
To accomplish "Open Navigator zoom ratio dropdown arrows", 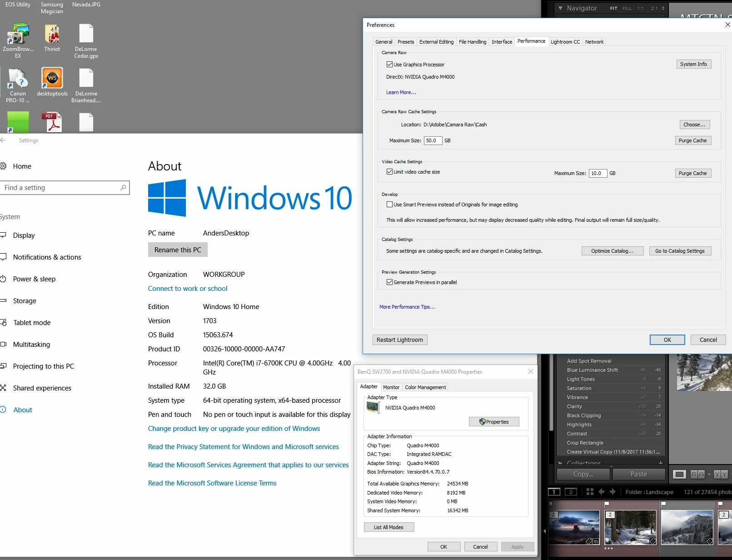I will coord(663,8).
